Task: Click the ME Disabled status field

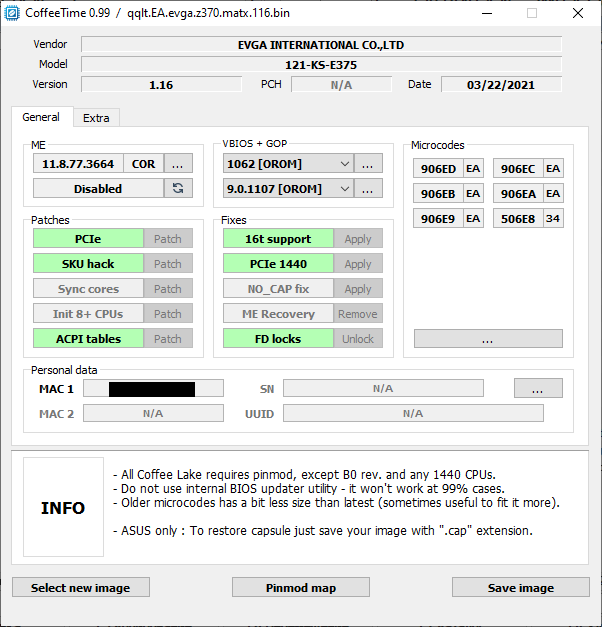Action: tap(98, 188)
